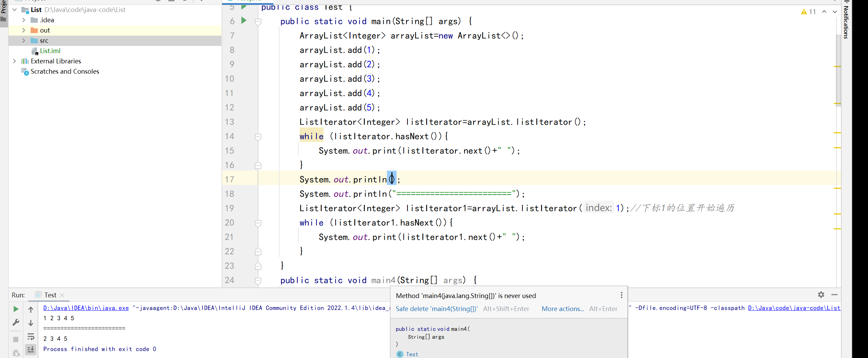Run main method from gutter on line 6

(x=244, y=21)
